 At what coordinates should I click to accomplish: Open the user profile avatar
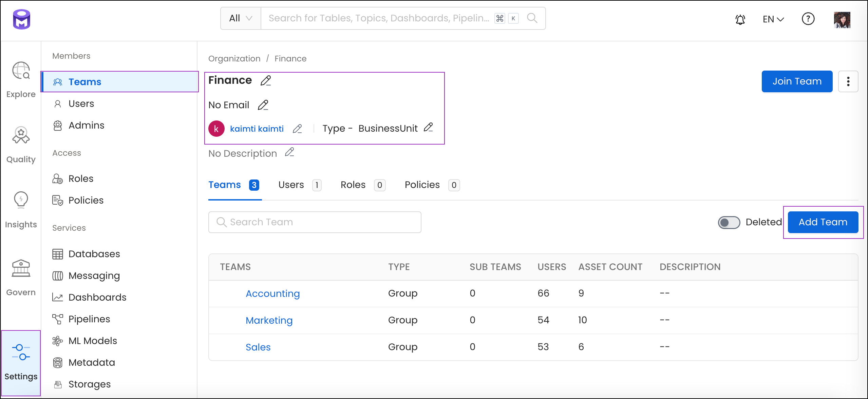pos(842,20)
